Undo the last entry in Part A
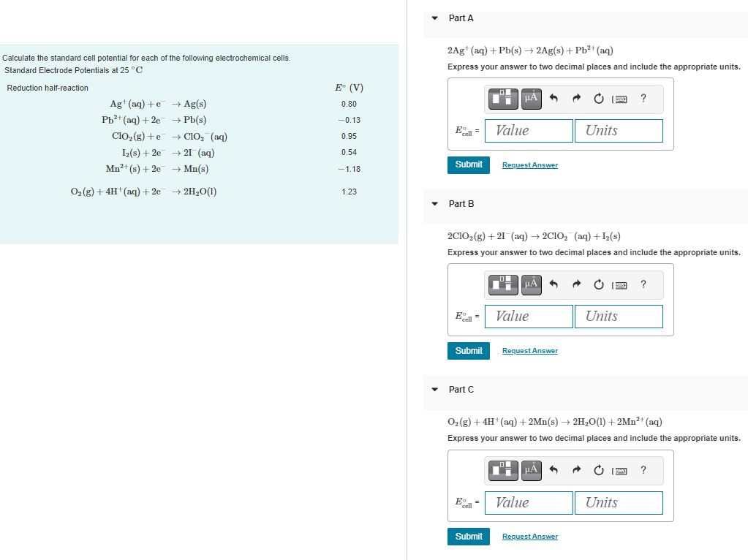The width and height of the screenshot is (748, 560). (x=553, y=99)
